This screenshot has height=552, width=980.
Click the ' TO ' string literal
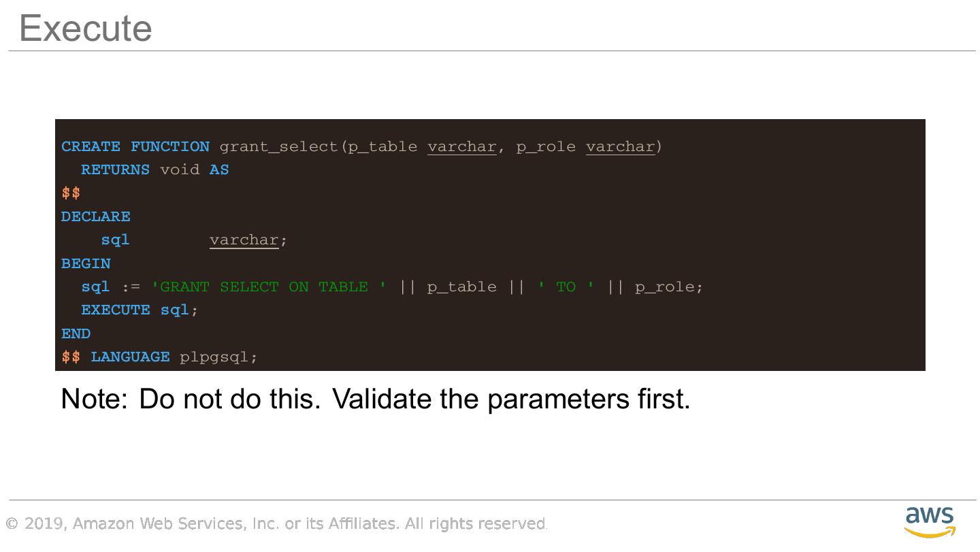(x=566, y=287)
